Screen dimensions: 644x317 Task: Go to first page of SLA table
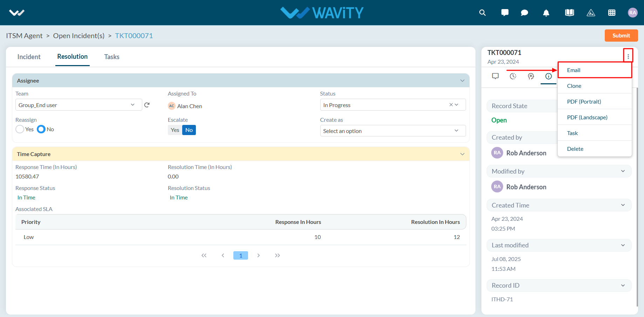coord(204,255)
